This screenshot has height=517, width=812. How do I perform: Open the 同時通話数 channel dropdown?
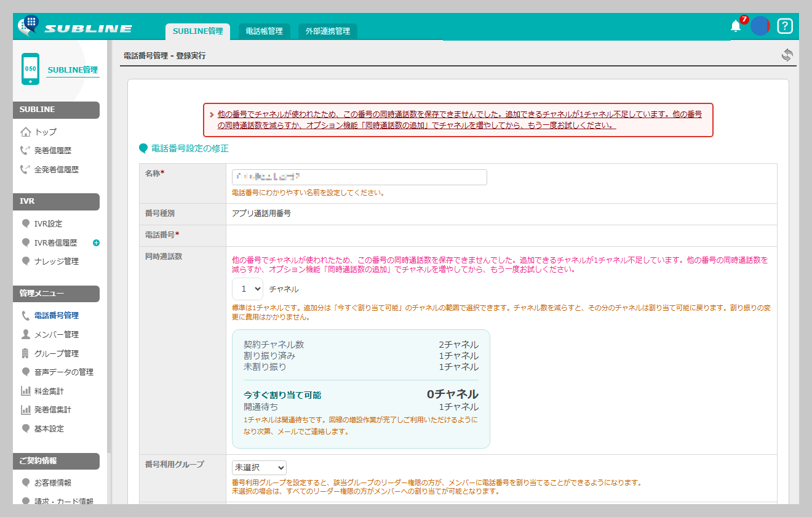pyautogui.click(x=247, y=289)
